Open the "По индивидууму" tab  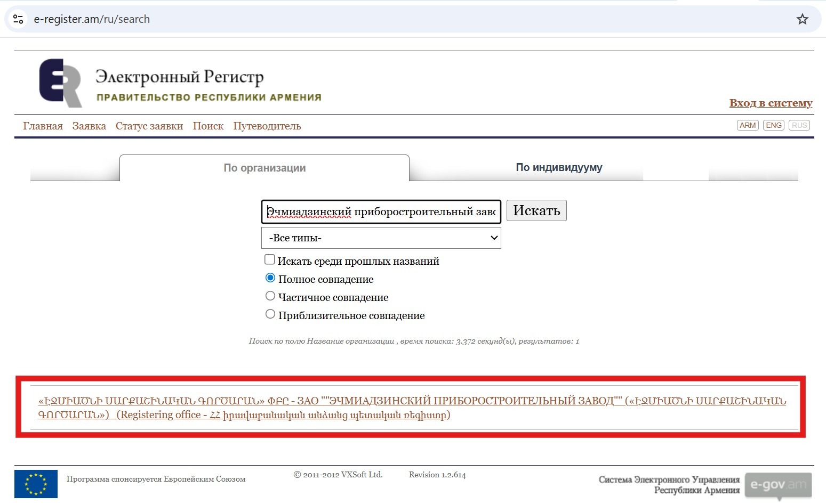(558, 167)
